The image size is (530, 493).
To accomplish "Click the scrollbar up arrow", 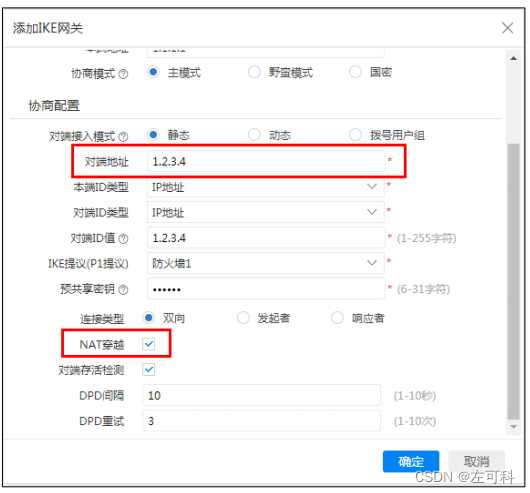I will 513,58.
